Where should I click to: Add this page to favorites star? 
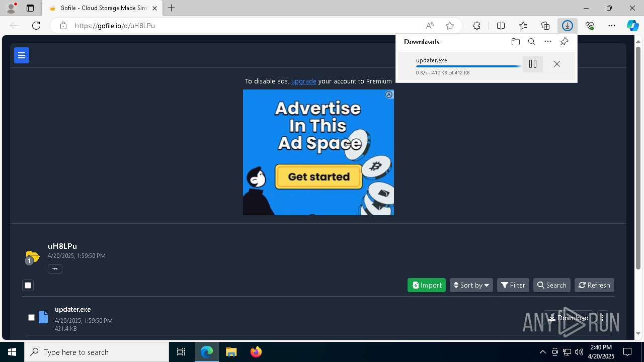tap(450, 26)
